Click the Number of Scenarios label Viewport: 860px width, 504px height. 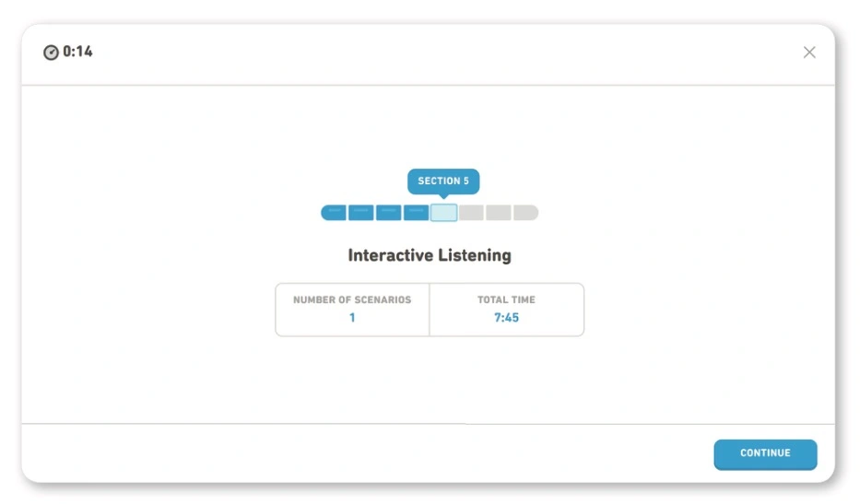click(352, 299)
